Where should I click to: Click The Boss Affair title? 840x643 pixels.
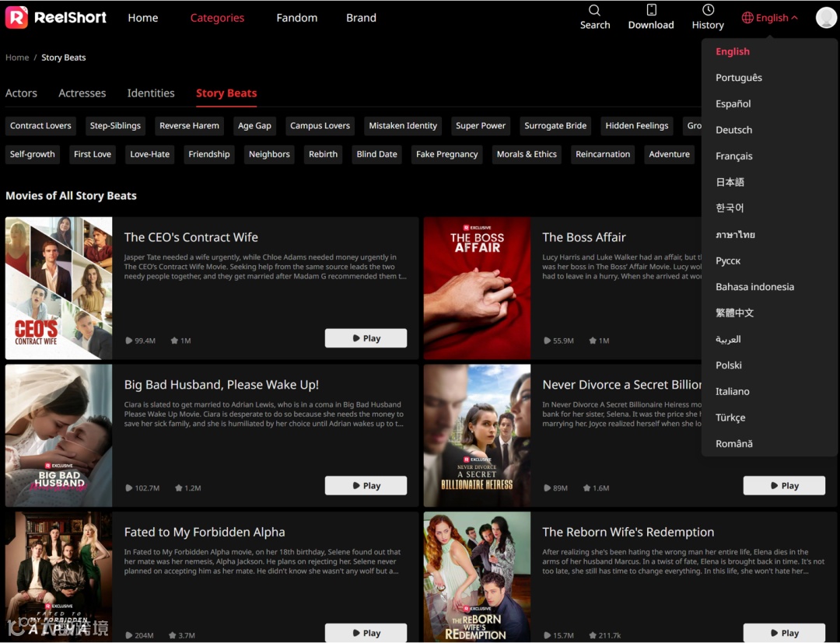tap(584, 237)
